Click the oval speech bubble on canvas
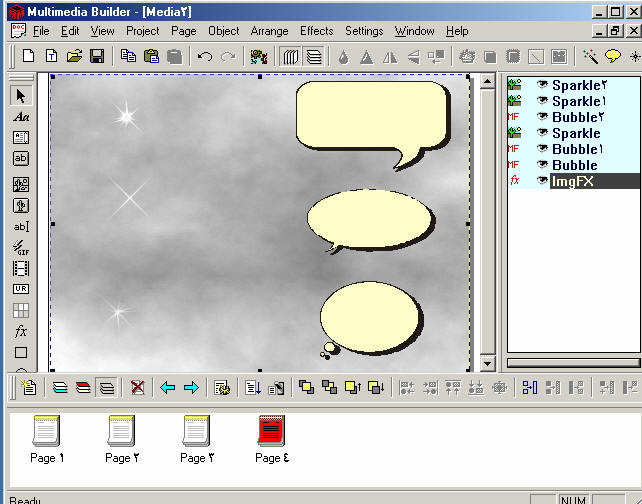Viewport: 642px width, 504px height. click(371, 219)
